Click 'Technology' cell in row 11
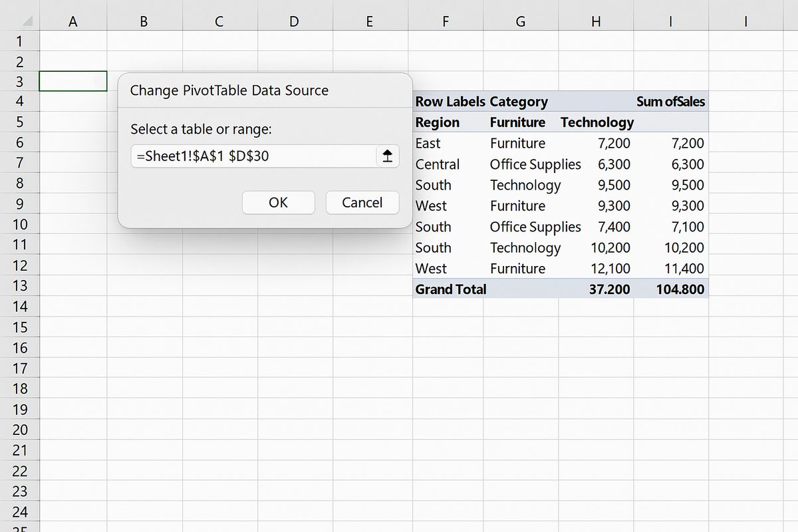The height and width of the screenshot is (532, 798). point(525,247)
